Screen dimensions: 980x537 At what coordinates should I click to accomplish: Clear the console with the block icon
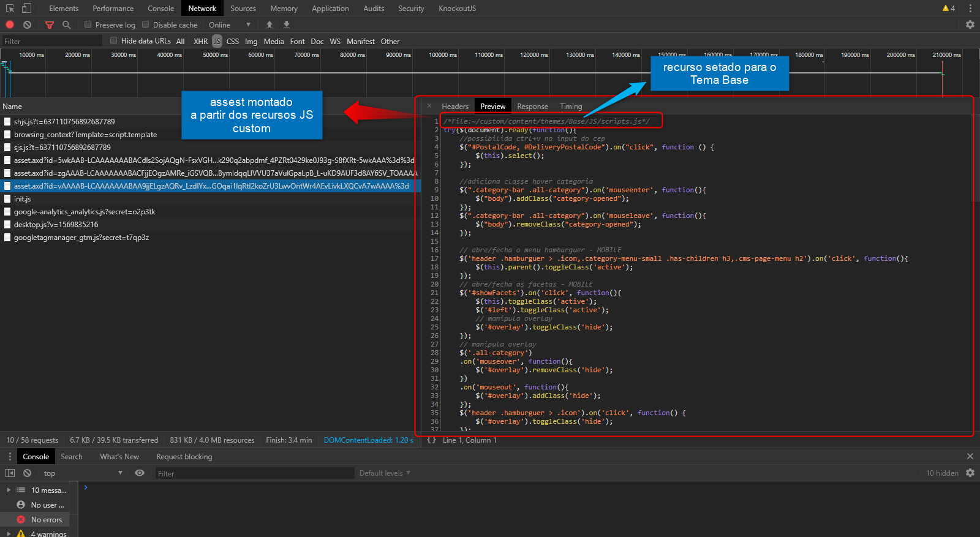click(27, 473)
